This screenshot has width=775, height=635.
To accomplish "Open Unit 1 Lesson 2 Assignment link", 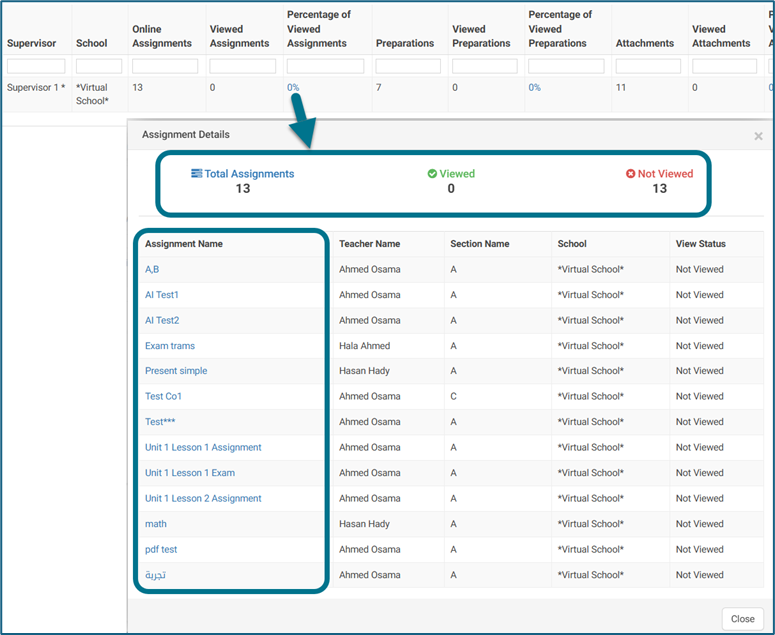I will (203, 499).
